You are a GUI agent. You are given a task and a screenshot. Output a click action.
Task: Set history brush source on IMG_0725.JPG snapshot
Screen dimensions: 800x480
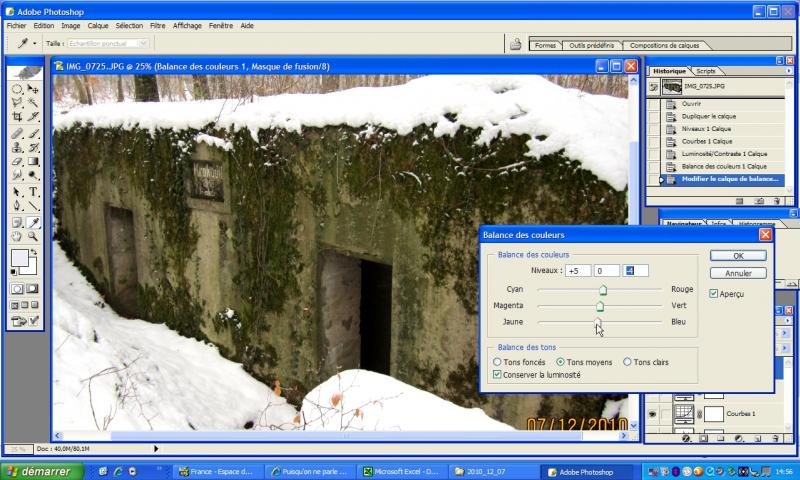(x=654, y=87)
